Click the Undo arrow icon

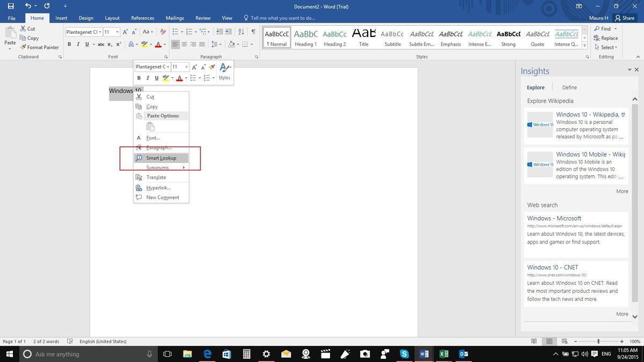pos(27,6)
